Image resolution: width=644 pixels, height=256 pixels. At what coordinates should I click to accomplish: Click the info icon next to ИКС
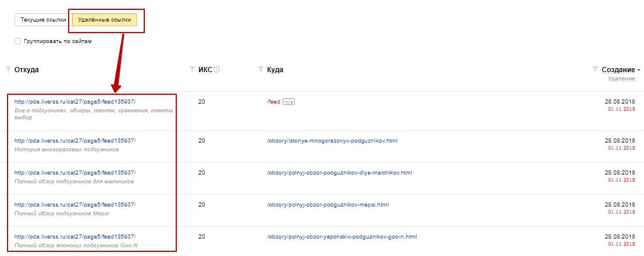217,69
